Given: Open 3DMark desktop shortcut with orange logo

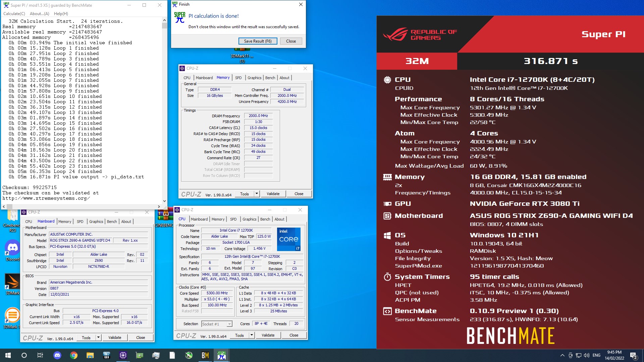Looking at the screenshot, I should [x=12, y=284].
